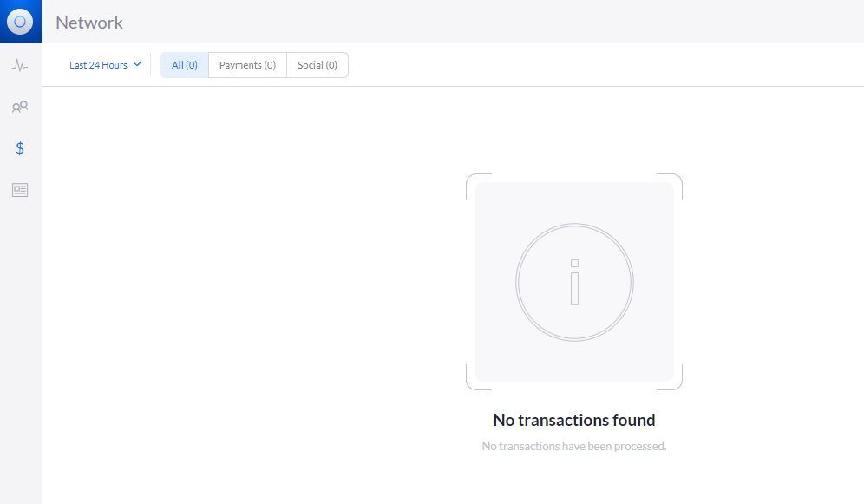The height and width of the screenshot is (504, 864).
Task: Click the Network page title
Action: (x=89, y=23)
